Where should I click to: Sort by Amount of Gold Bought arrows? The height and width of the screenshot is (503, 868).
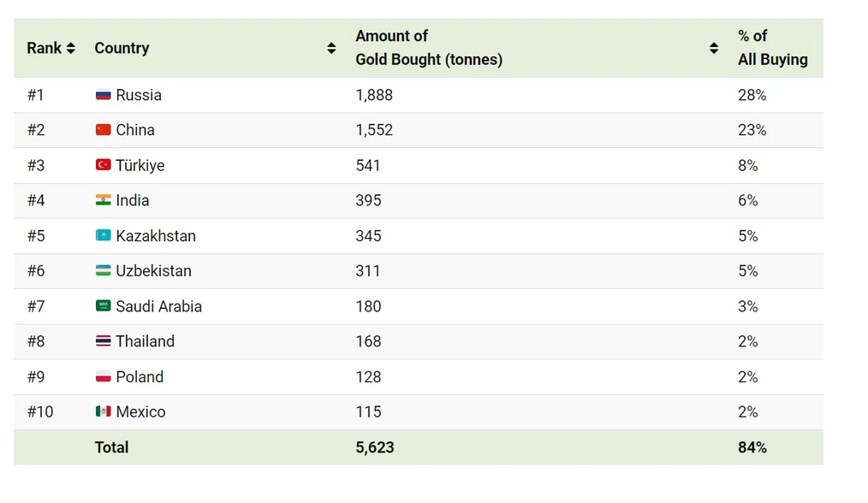(714, 48)
